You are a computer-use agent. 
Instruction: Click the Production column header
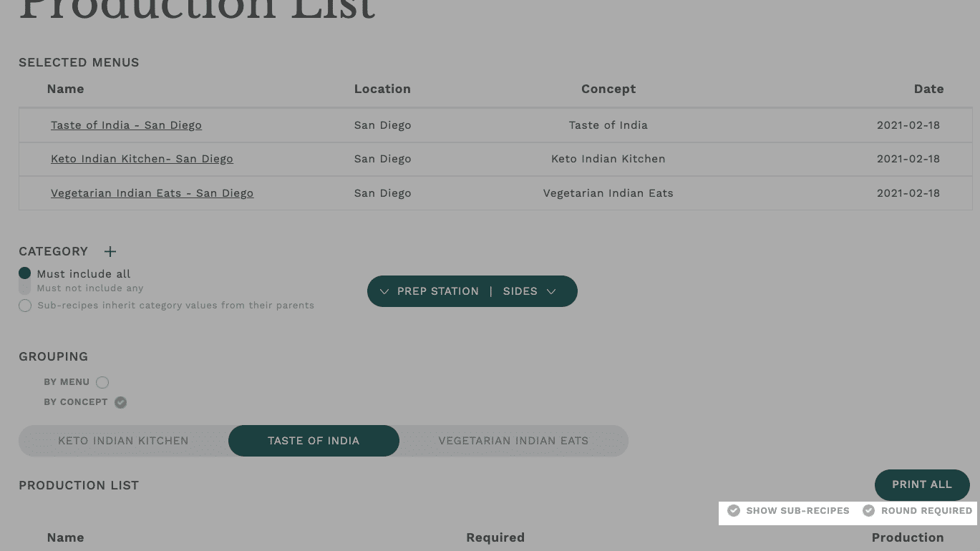908,537
